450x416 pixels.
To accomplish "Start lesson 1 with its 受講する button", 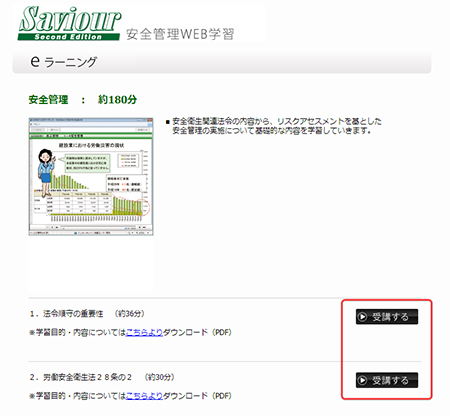I will click(387, 317).
